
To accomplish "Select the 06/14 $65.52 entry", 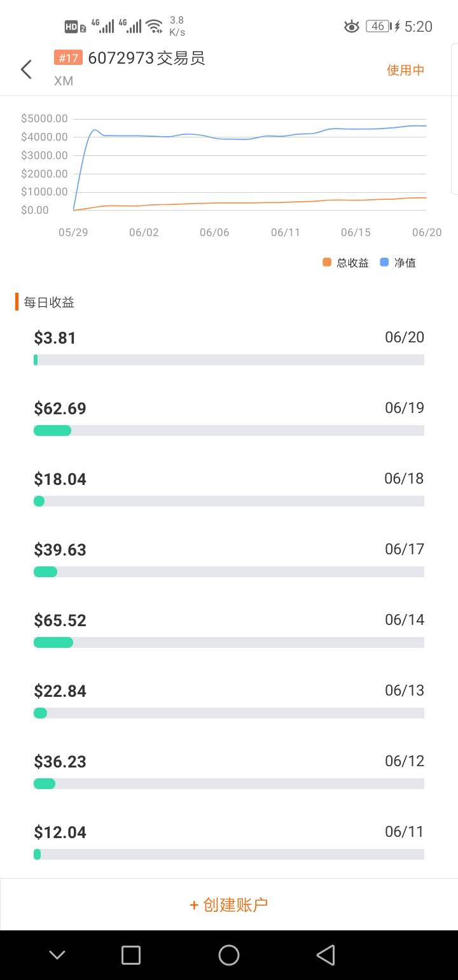I will 229,629.
